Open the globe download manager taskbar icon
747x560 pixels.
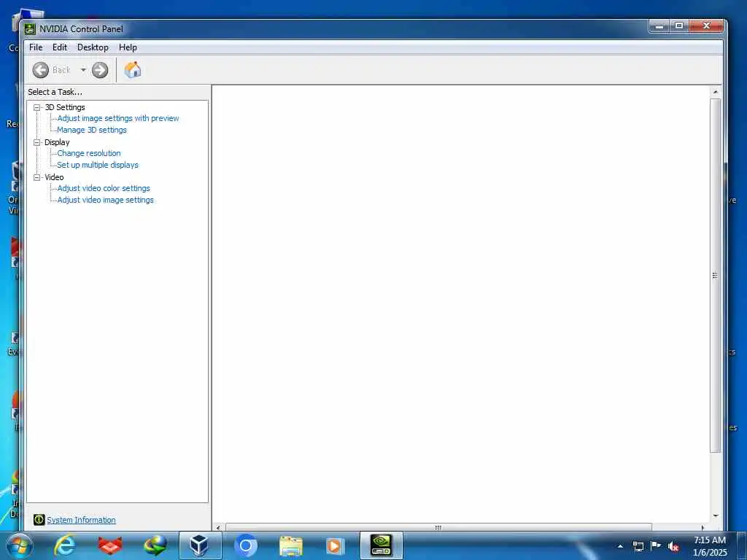(155, 545)
